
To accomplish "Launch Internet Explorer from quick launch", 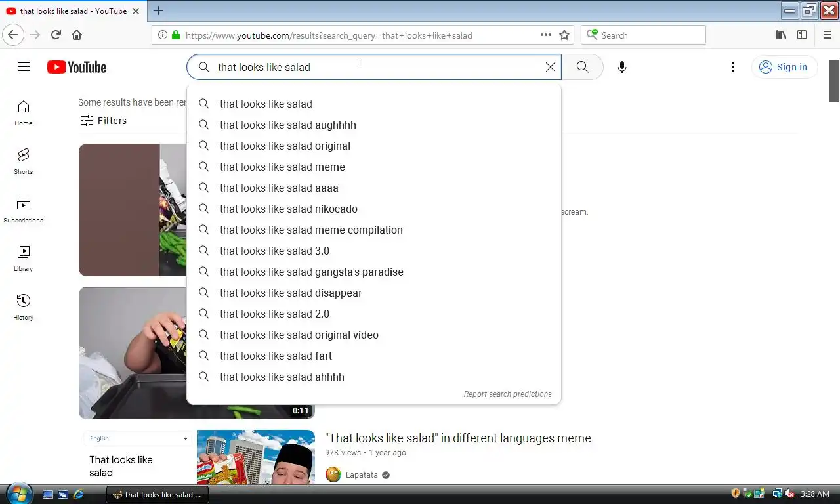I will (x=78, y=494).
